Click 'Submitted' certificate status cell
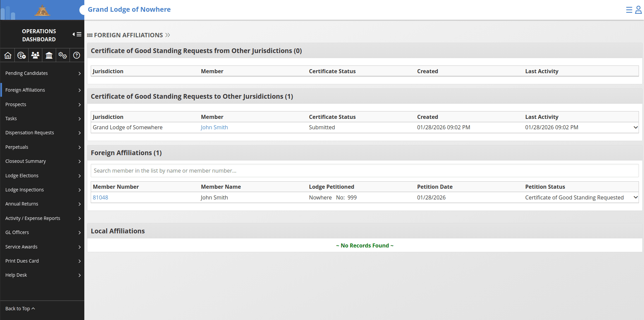The height and width of the screenshot is (320, 644). pyautogui.click(x=322, y=127)
